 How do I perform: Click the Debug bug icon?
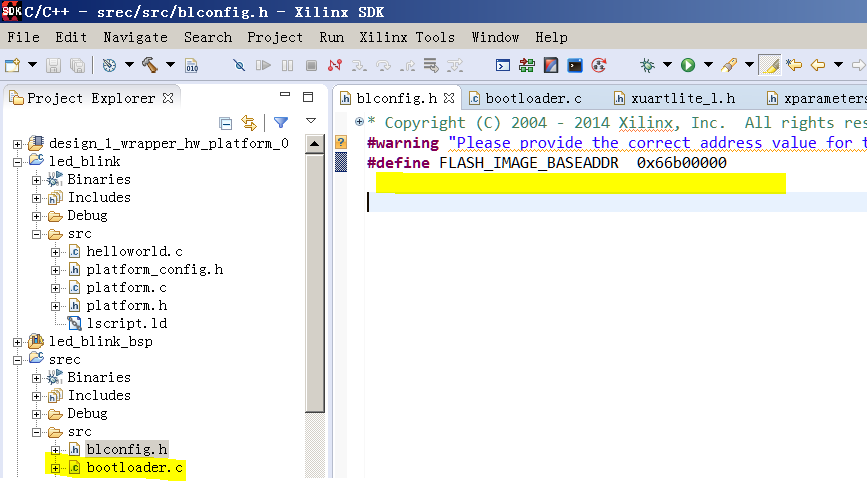point(647,65)
